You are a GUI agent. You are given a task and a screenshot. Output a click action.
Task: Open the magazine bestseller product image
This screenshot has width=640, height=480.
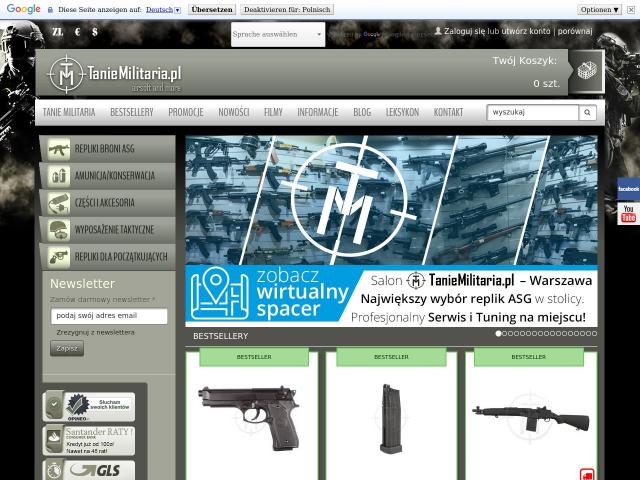pos(390,418)
